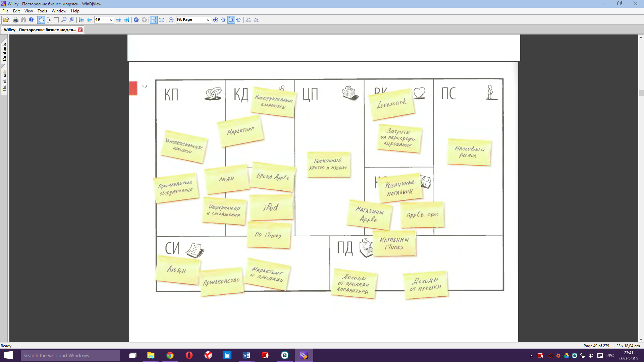Image resolution: width=644 pixels, height=362 pixels.
Task: Switch to WinDjView on the taskbar
Action: [x=304, y=355]
